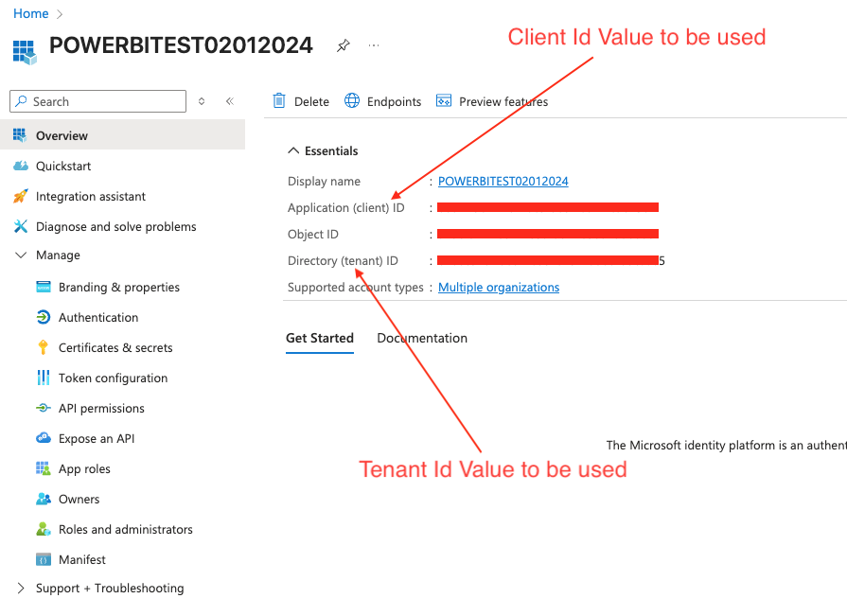The width and height of the screenshot is (847, 616).
Task: Click the API permissions icon
Action: tap(44, 408)
